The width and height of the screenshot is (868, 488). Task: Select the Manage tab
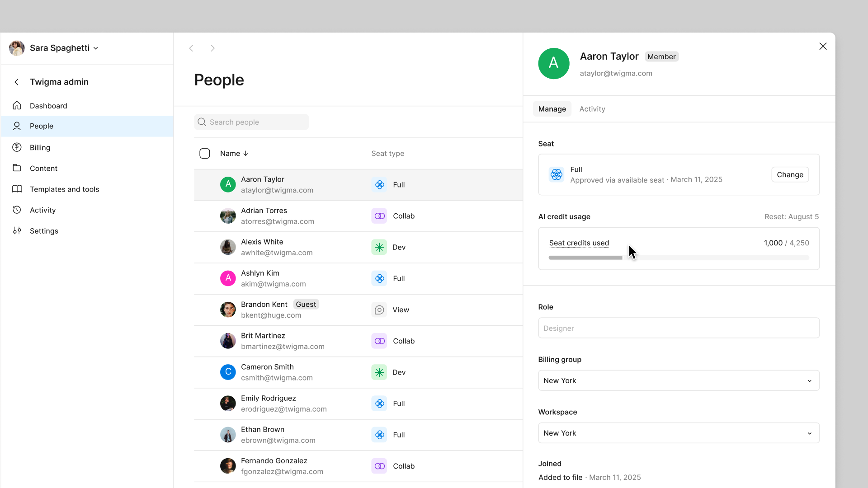click(x=552, y=108)
